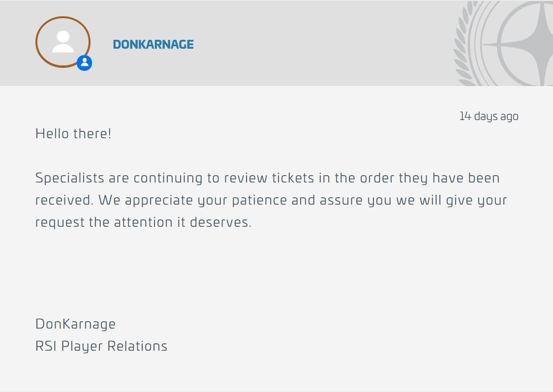Click the line starting 'received. We appreciate'
The width and height of the screenshot is (553, 392).
coord(271,200)
